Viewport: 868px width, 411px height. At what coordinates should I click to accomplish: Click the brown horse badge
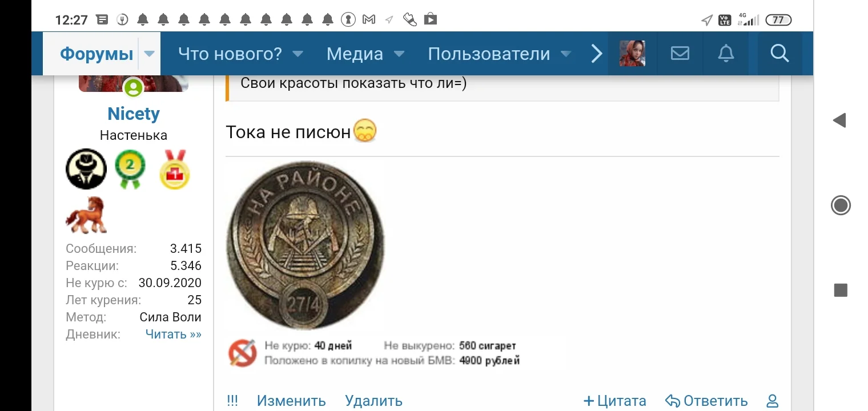(x=86, y=215)
